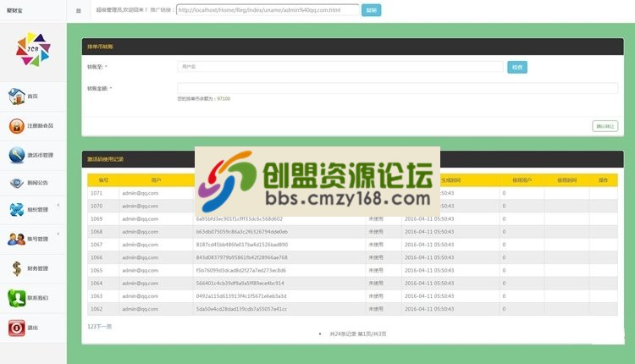Select row number 1062
Viewport: 635px width, 364px height.
point(97,309)
